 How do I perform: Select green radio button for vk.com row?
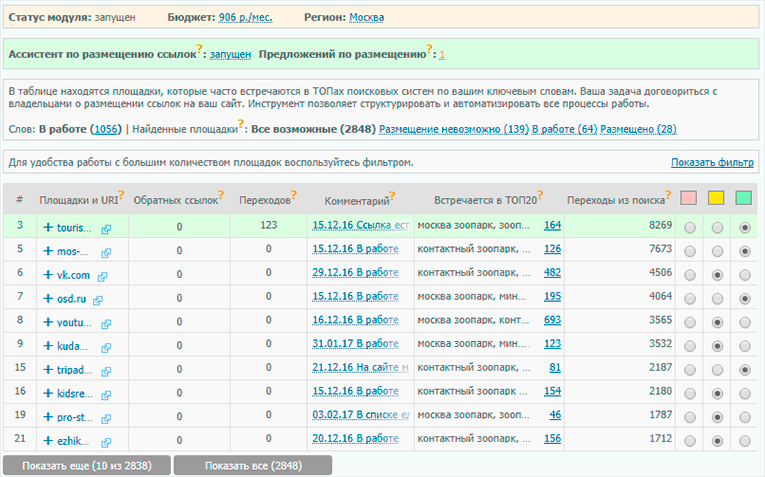pos(745,275)
